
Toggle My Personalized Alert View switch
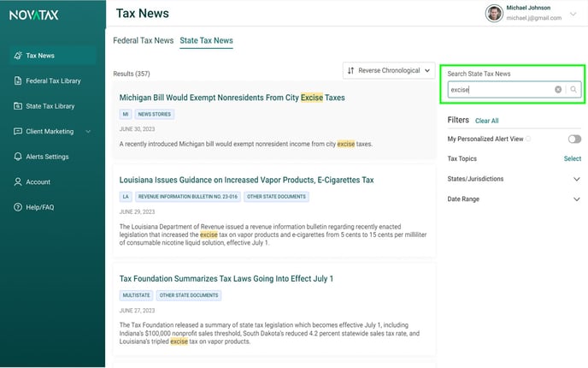pos(574,139)
